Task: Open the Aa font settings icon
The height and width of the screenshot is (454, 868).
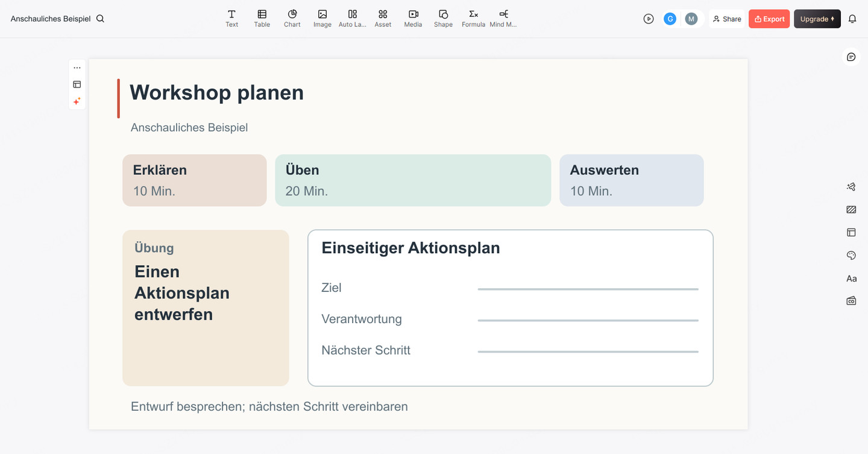Action: click(851, 279)
